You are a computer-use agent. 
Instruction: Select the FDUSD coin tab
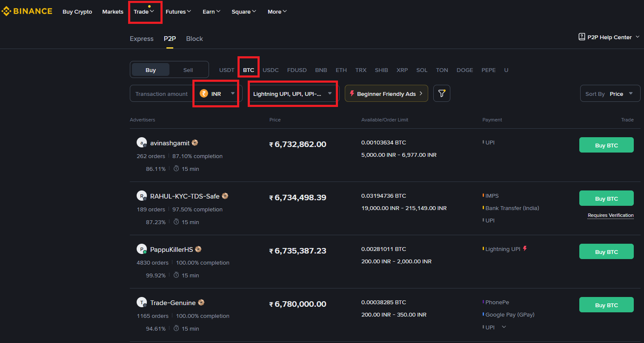[297, 70]
